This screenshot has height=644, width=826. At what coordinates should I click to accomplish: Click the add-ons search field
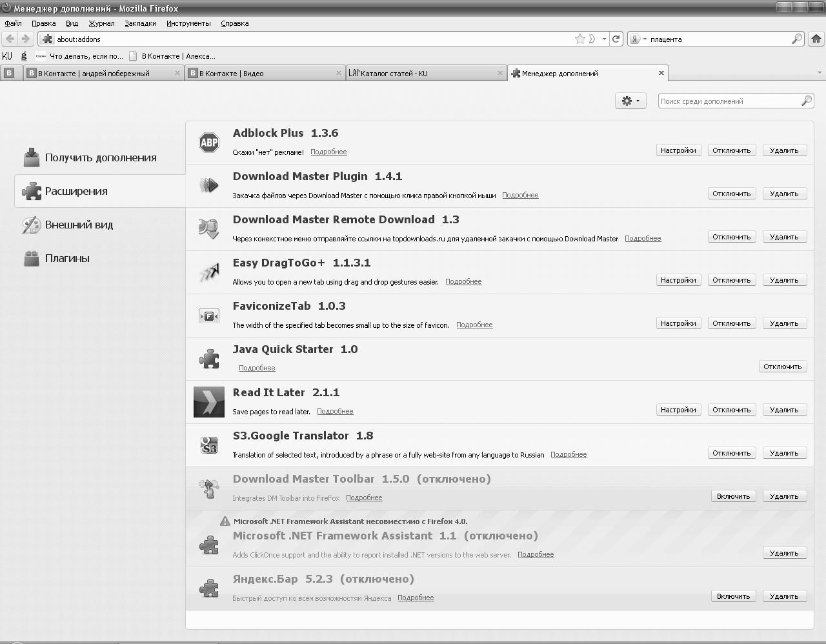[x=729, y=101]
